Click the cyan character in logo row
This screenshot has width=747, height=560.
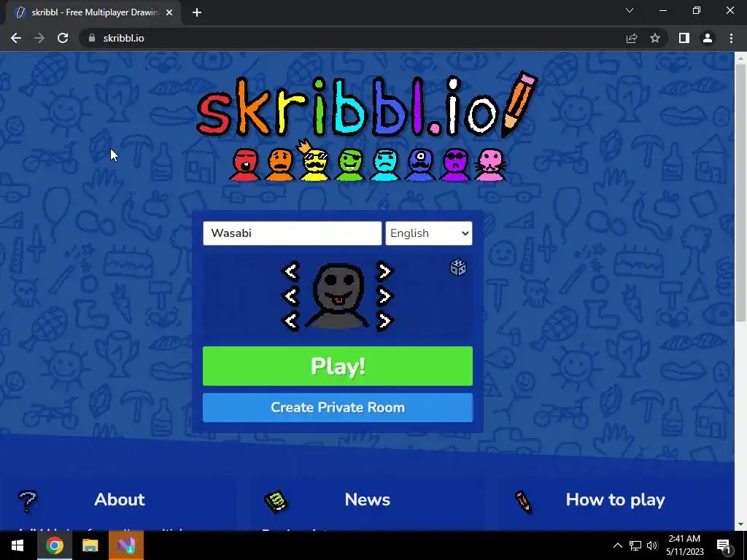385,164
